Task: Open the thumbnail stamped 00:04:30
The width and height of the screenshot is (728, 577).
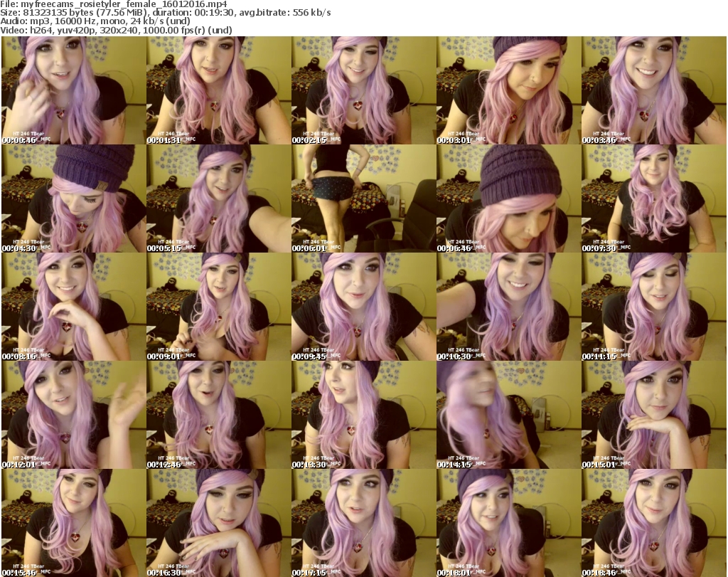Action: point(74,198)
